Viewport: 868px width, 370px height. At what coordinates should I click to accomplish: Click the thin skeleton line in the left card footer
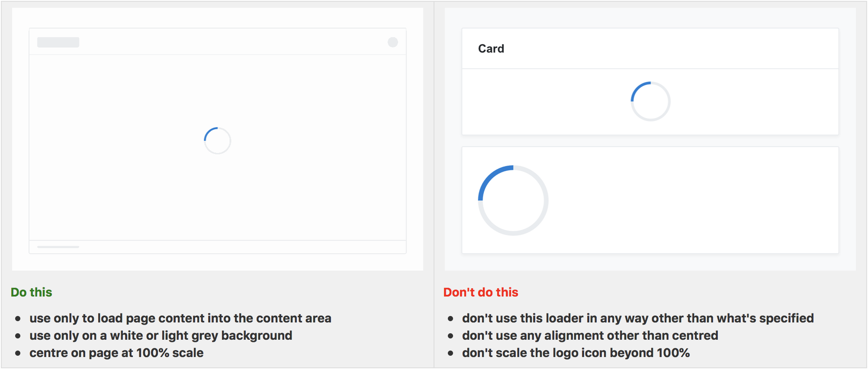coord(58,247)
